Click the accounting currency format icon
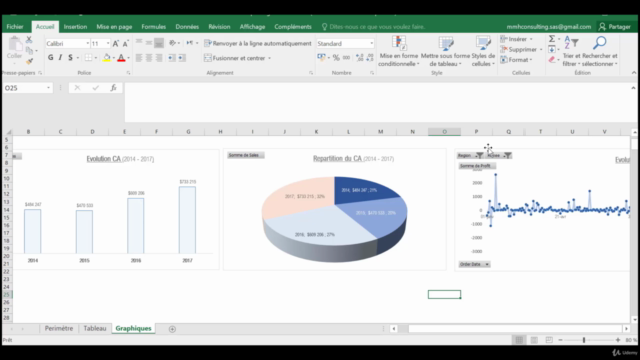Image resolution: width=640 pixels, height=360 pixels. [322, 58]
